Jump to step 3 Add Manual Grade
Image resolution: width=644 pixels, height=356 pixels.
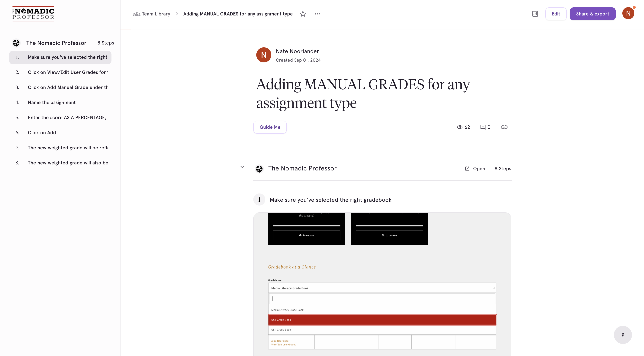click(60, 87)
